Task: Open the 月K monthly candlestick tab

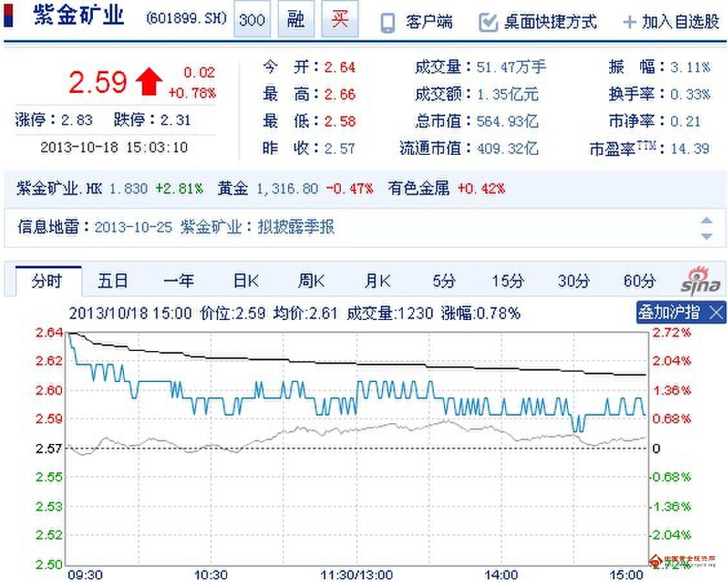Action: [x=378, y=281]
